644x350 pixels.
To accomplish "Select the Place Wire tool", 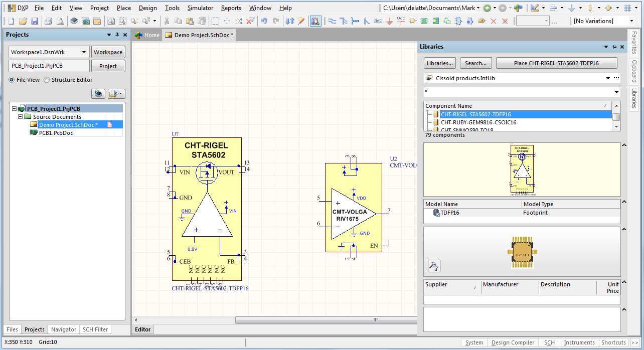I will 332,21.
